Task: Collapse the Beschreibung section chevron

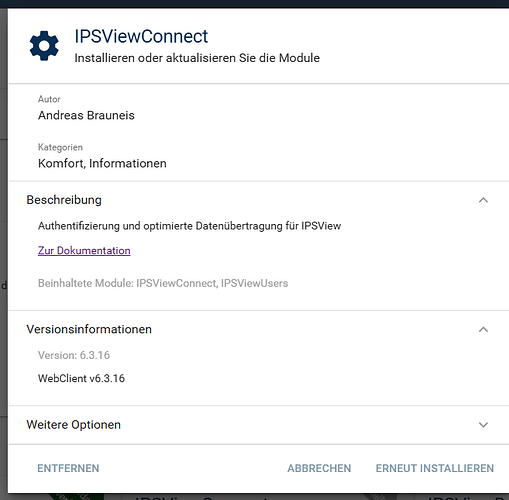Action: click(483, 200)
